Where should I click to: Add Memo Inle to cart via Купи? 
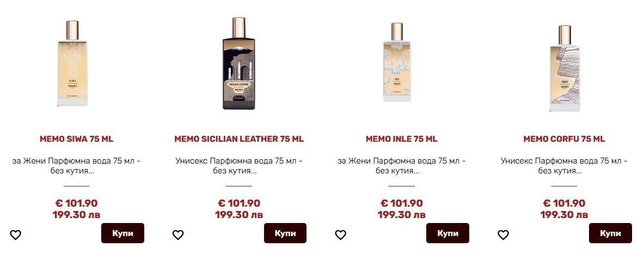tap(447, 233)
